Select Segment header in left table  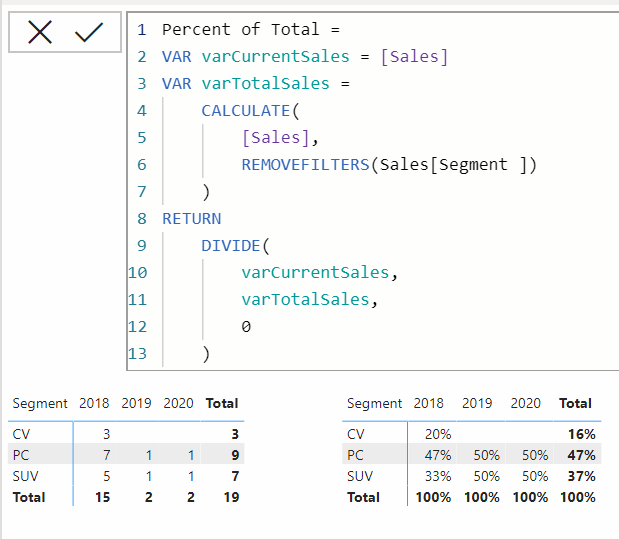[x=40, y=404]
